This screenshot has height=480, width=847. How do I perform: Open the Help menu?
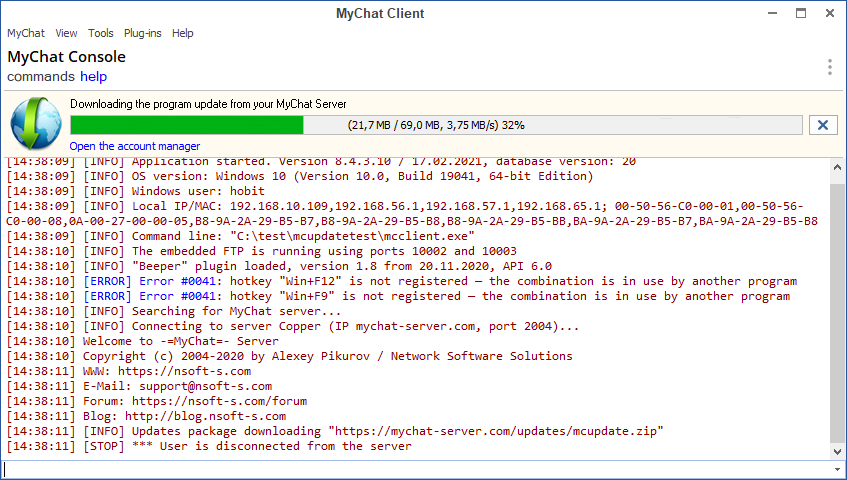[x=183, y=33]
